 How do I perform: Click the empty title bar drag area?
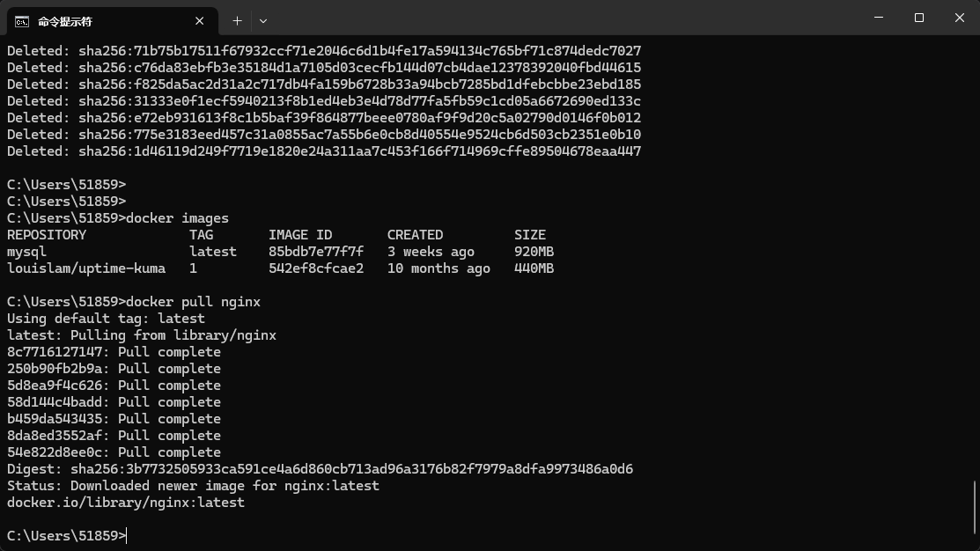pyautogui.click(x=564, y=18)
